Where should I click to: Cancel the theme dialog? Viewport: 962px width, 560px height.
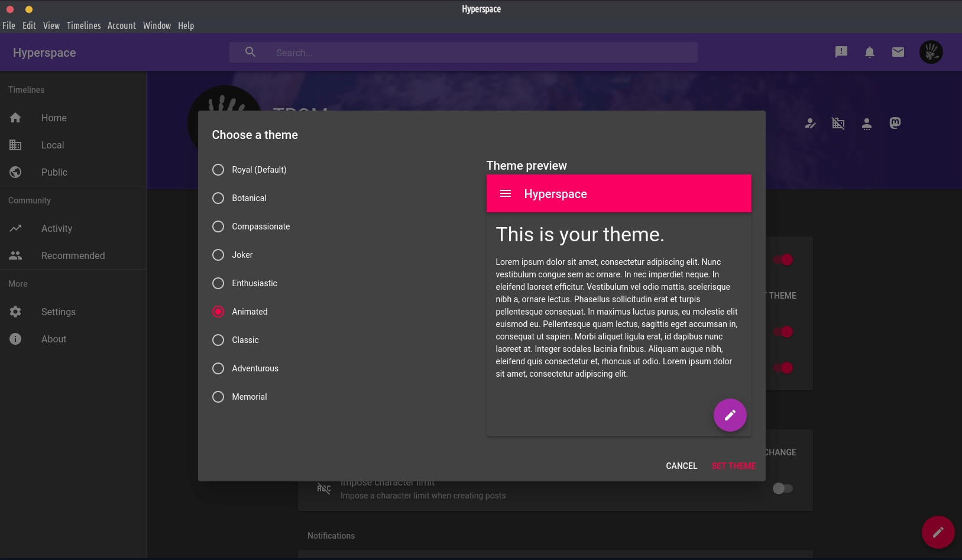681,466
